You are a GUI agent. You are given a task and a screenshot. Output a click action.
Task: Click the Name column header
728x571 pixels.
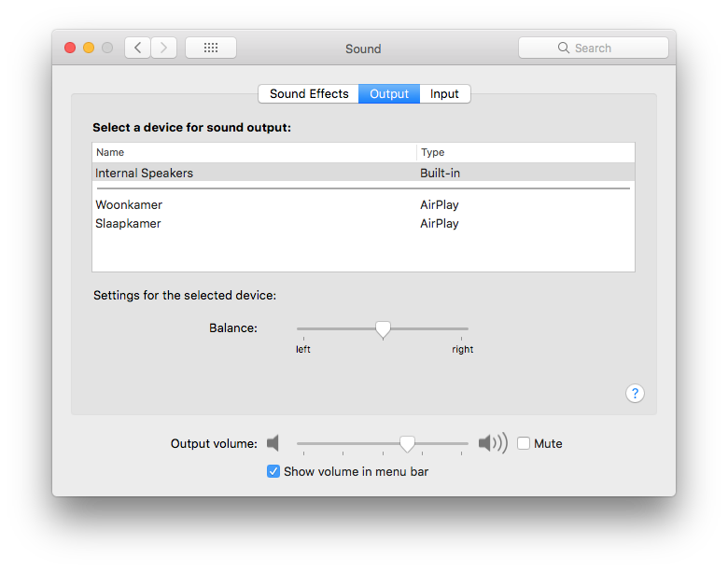(x=254, y=152)
